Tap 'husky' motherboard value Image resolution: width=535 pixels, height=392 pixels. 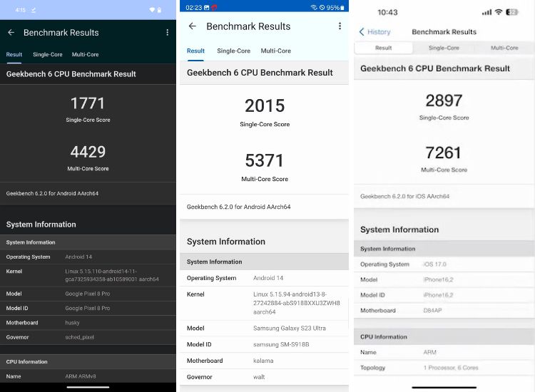(72, 323)
